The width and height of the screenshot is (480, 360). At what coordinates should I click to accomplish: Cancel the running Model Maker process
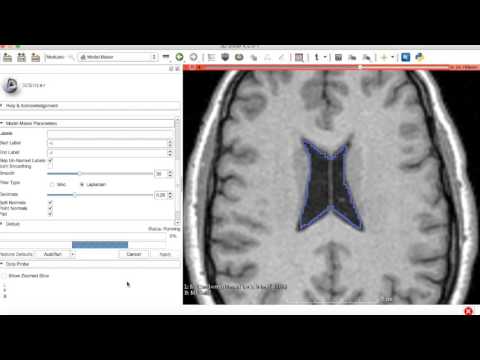click(134, 254)
